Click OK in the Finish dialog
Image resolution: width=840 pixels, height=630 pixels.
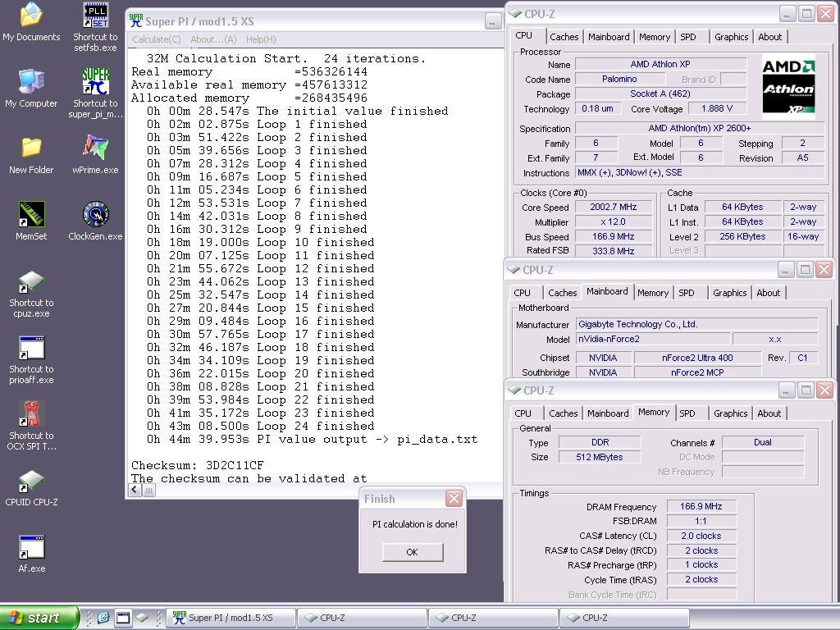coord(413,552)
